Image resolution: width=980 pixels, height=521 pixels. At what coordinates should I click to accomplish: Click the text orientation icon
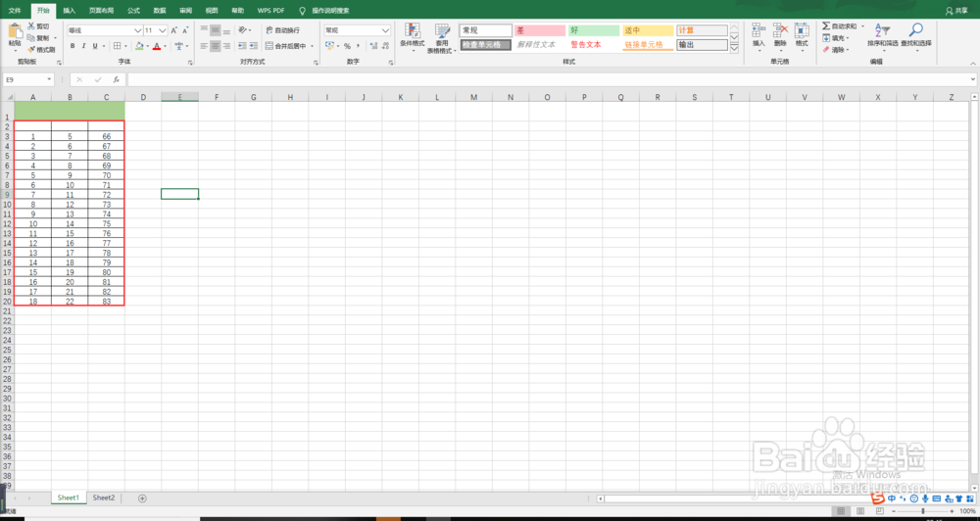tap(242, 30)
